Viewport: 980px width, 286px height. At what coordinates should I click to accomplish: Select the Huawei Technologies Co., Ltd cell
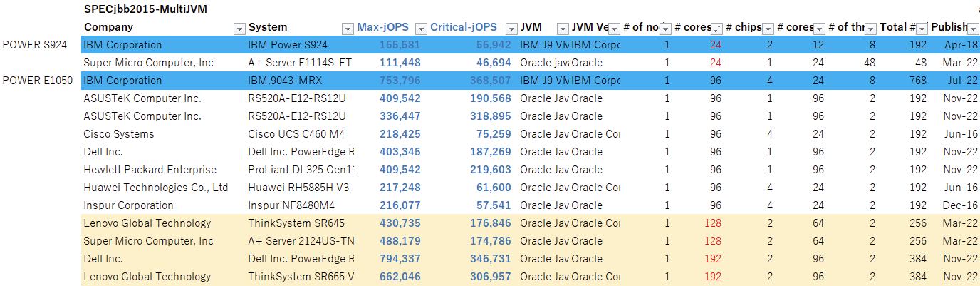pyautogui.click(x=155, y=188)
